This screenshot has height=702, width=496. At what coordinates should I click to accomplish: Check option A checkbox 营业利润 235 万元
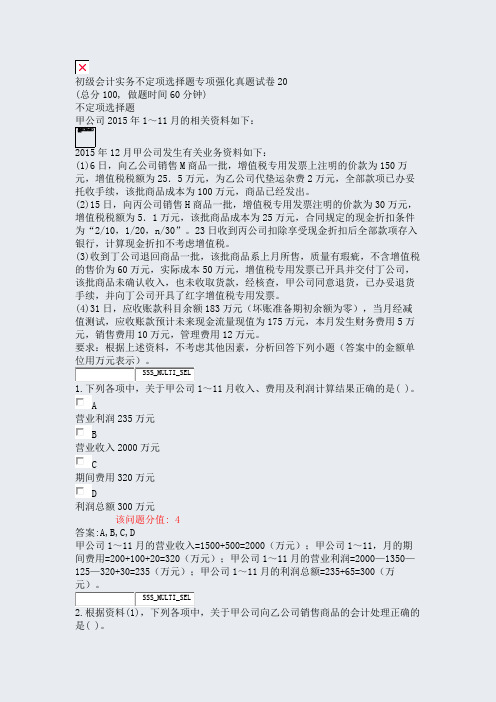pos(80,402)
